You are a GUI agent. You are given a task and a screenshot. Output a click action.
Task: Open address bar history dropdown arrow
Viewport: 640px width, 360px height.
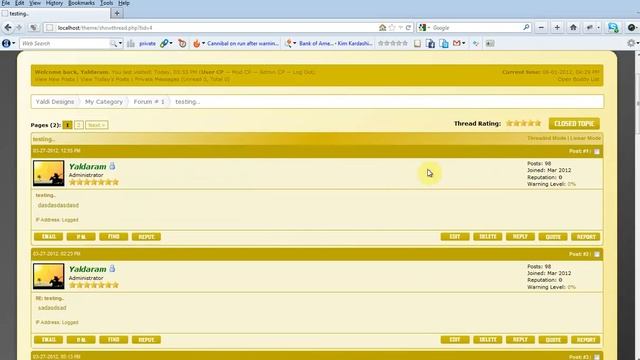pyautogui.click(x=400, y=27)
